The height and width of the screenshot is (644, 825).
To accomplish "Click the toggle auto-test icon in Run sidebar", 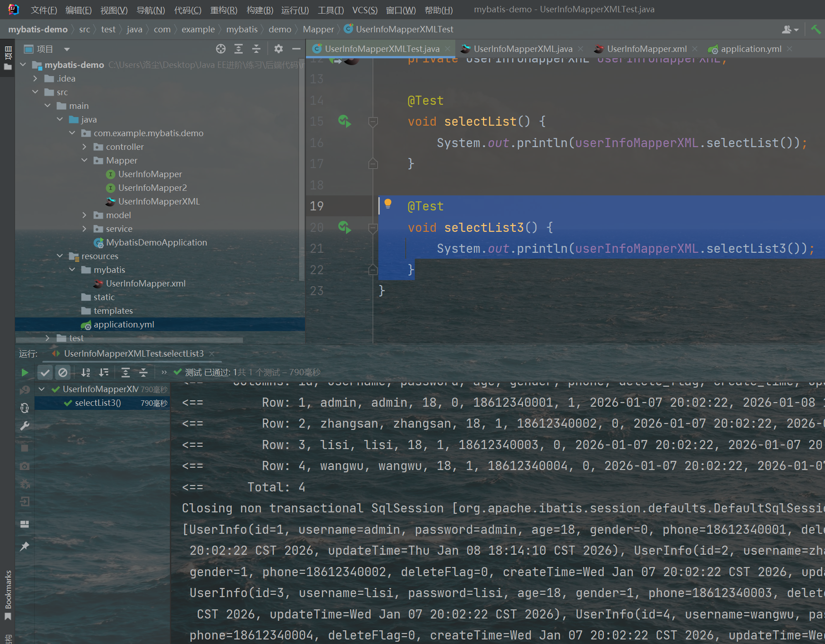I will click(25, 408).
